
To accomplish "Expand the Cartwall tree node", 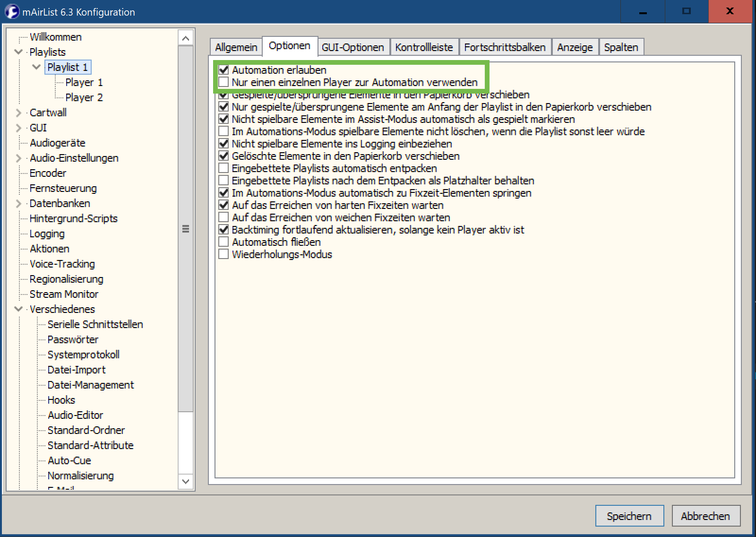I will pyautogui.click(x=19, y=113).
